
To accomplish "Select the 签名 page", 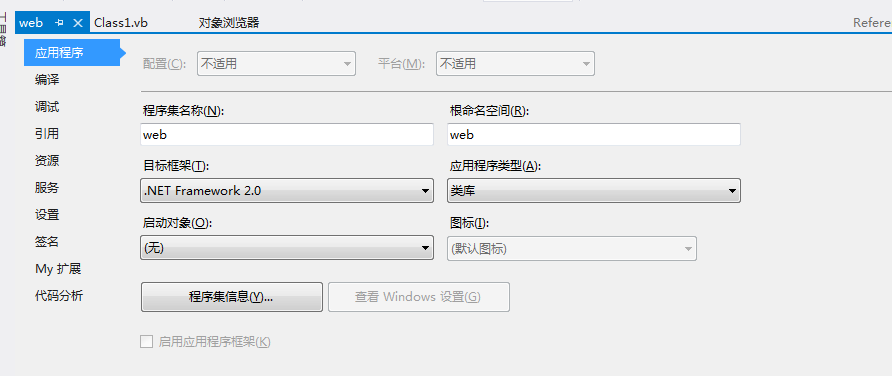I will [47, 242].
